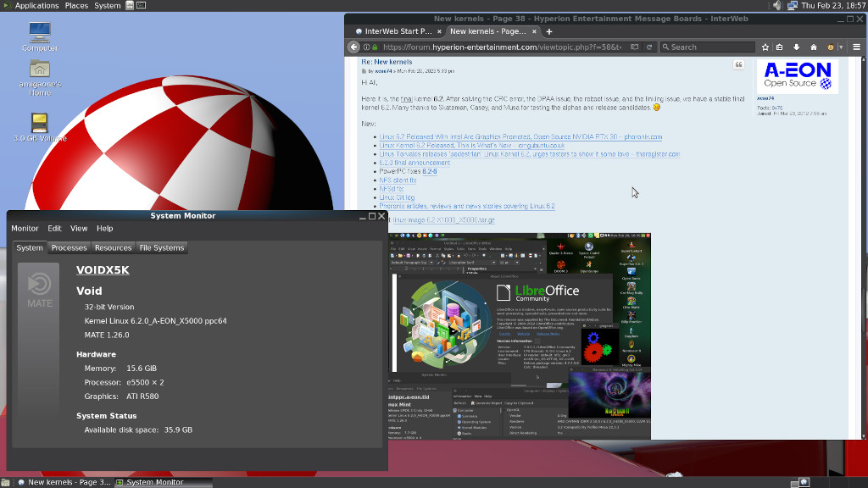868x488 pixels.
Task: Show bookmarks list icon in InterWeb toolbar
Action: point(780,47)
